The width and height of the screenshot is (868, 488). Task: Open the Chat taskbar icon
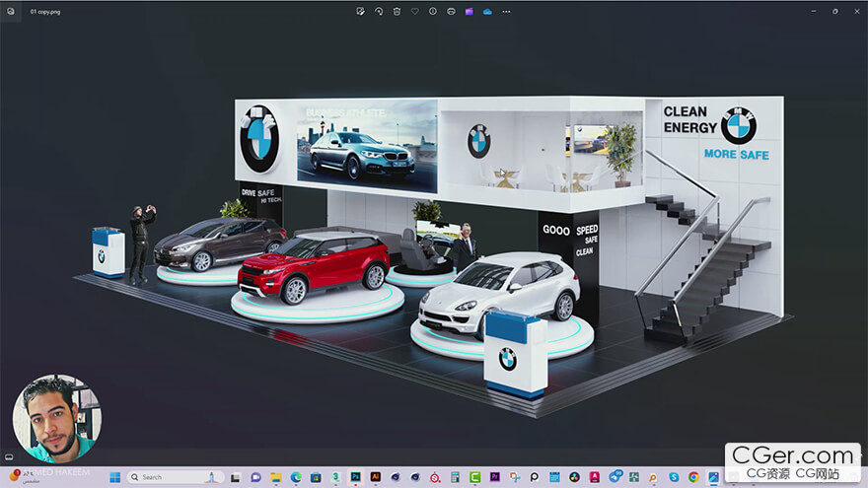(x=255, y=477)
